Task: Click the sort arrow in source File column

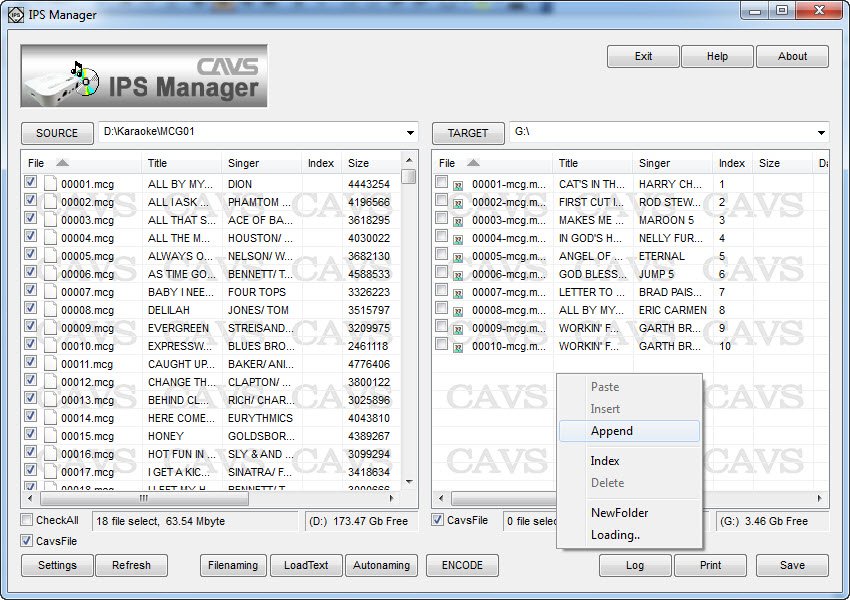Action: pos(62,163)
